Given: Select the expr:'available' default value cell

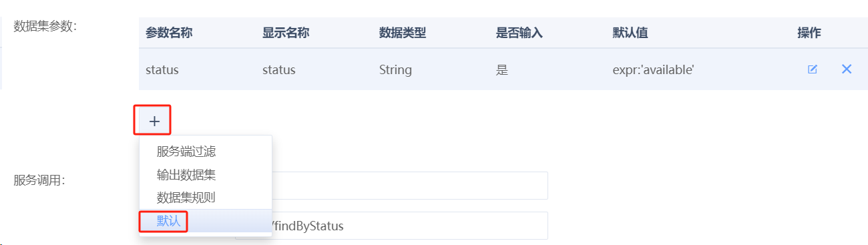Looking at the screenshot, I should (x=654, y=69).
